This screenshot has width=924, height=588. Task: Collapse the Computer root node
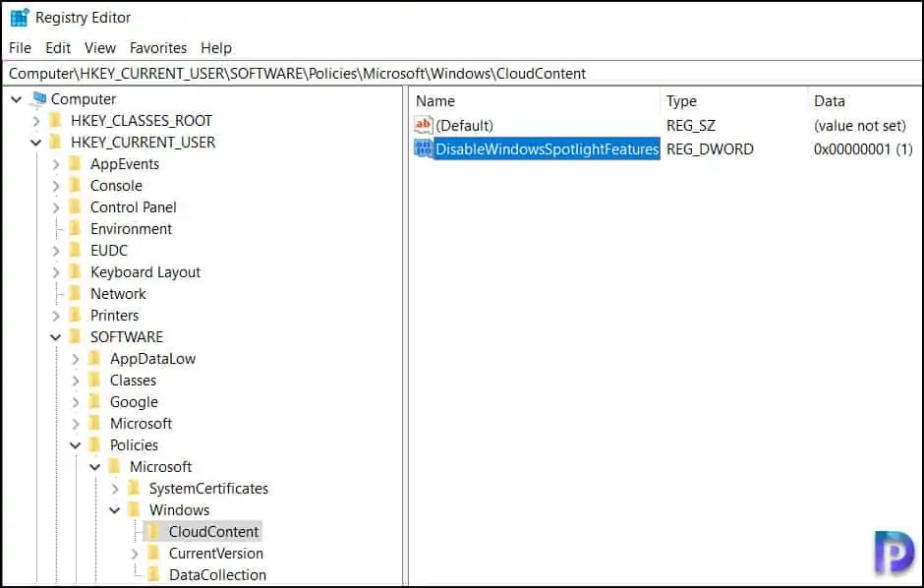17,99
